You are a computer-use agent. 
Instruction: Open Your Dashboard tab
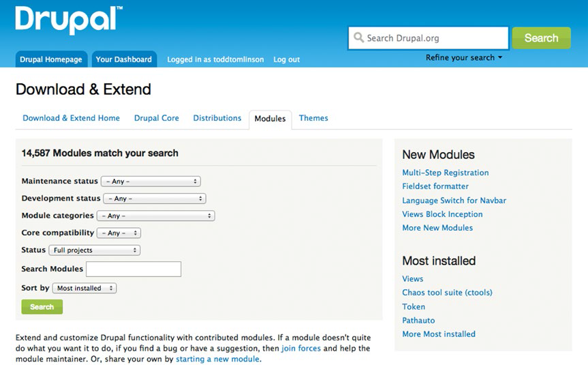pyautogui.click(x=124, y=59)
